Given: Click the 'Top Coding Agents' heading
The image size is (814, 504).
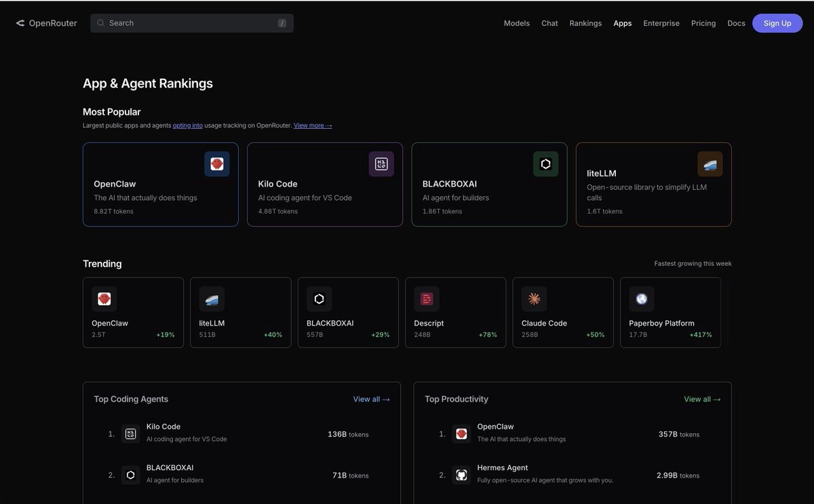Looking at the screenshot, I should point(131,400).
